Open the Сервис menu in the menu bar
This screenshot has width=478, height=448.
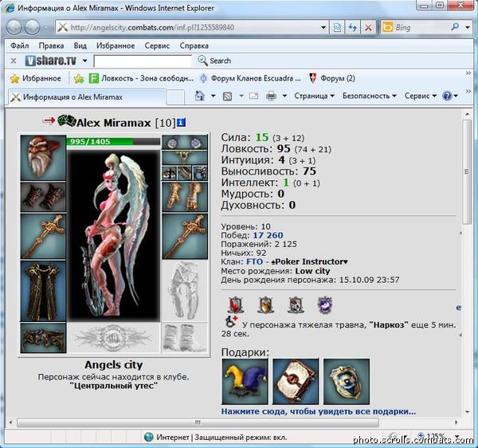[x=157, y=45]
